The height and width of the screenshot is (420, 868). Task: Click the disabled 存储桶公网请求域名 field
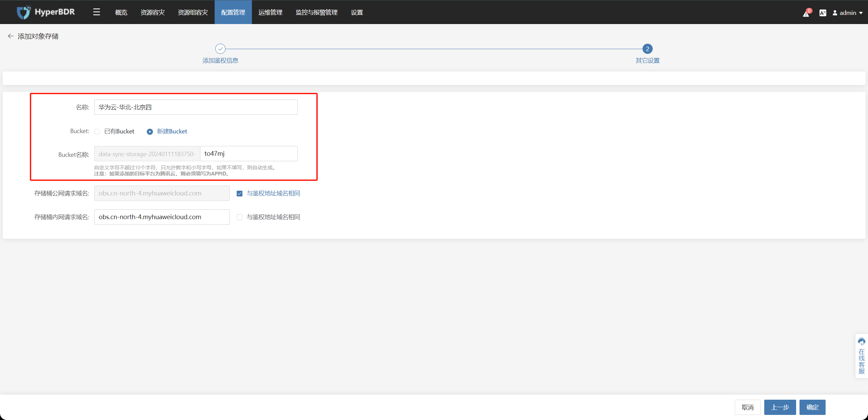[x=162, y=193]
